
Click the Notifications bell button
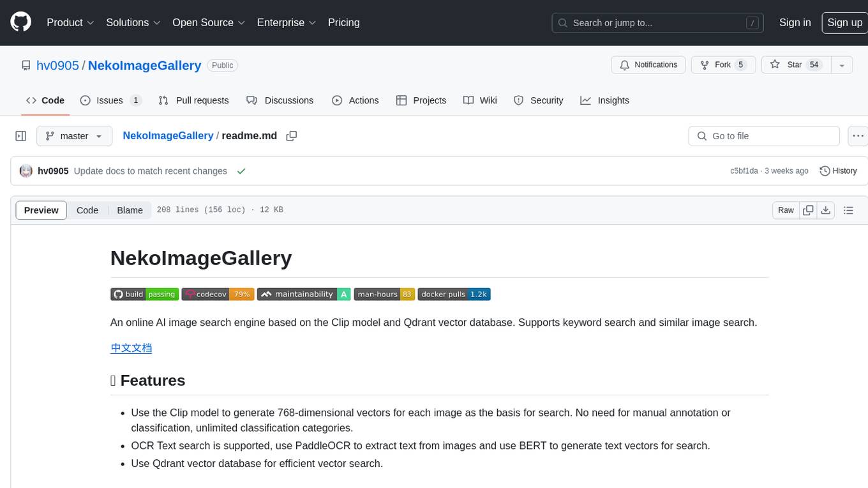tap(648, 65)
